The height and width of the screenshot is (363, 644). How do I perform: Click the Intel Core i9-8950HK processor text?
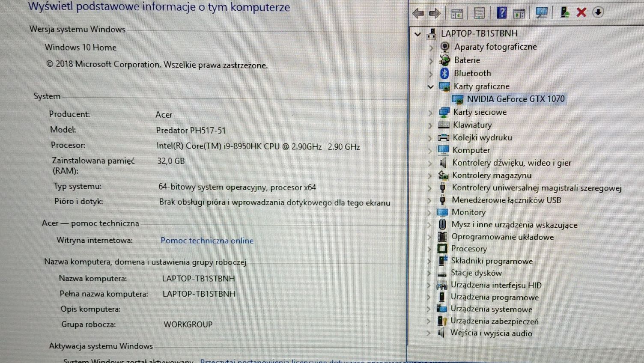click(258, 146)
